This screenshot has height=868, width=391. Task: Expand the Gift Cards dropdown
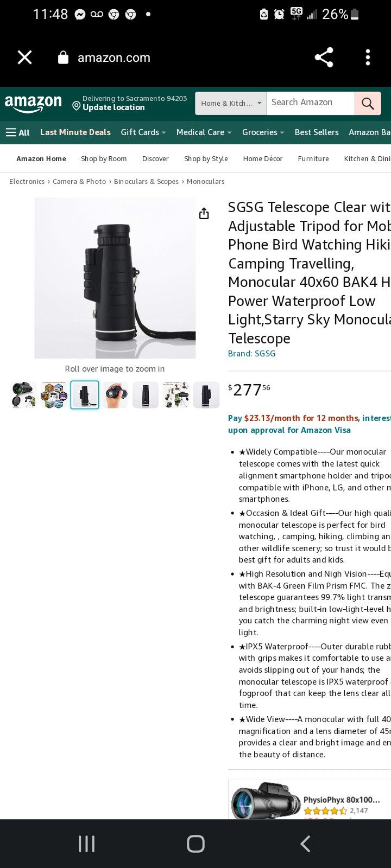(x=143, y=132)
